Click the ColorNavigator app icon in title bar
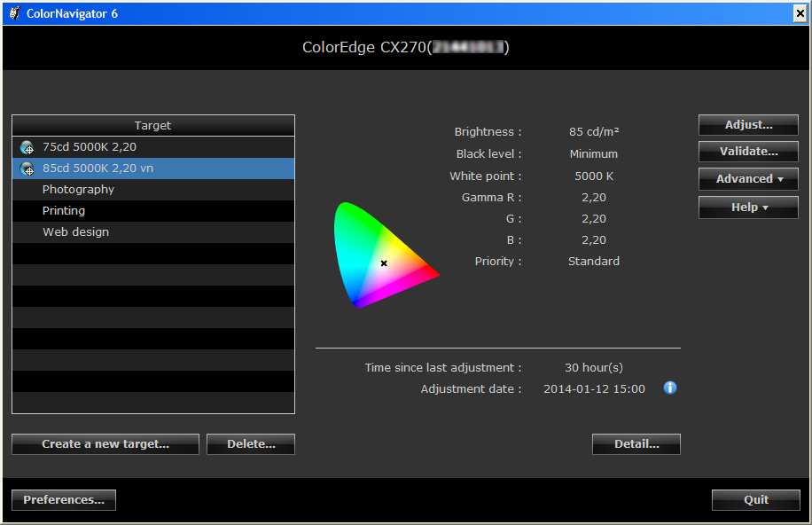The height and width of the screenshot is (525, 812). click(13, 13)
